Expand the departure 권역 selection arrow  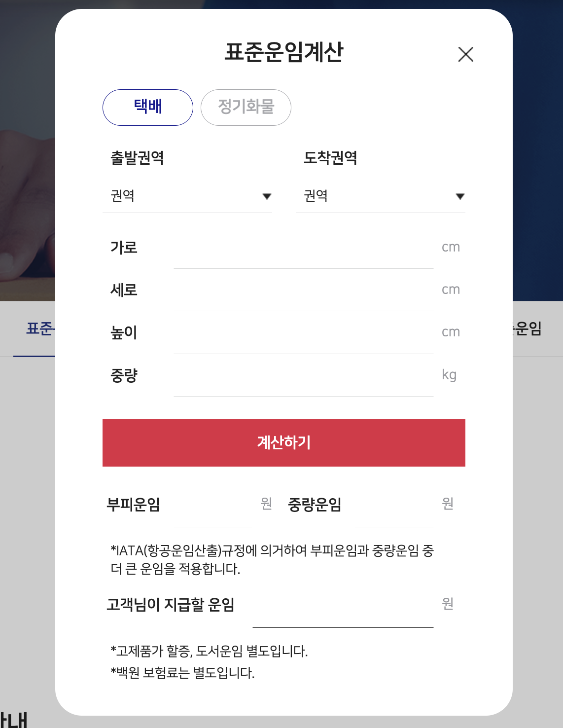(267, 196)
